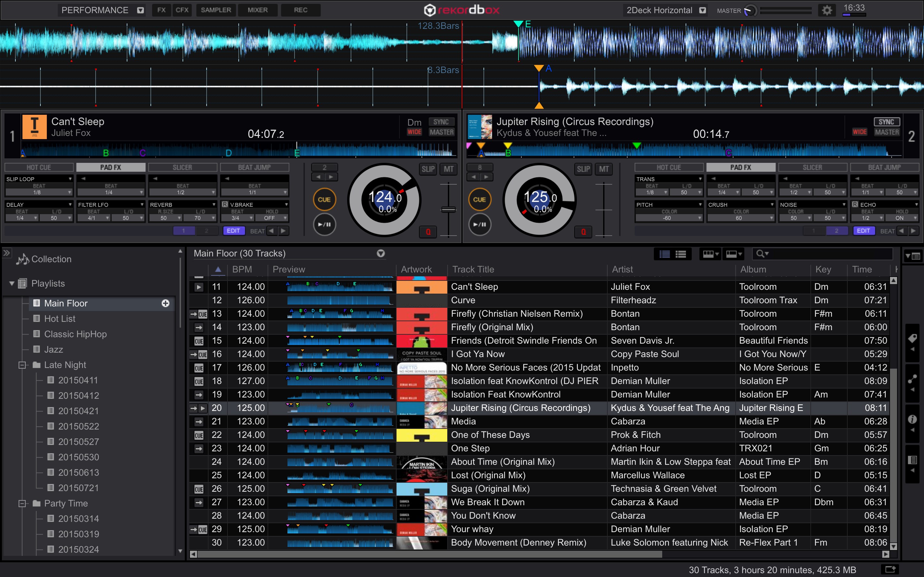Open the 2Deck Horizontal layout dropdown
This screenshot has width=924, height=577.
703,10
